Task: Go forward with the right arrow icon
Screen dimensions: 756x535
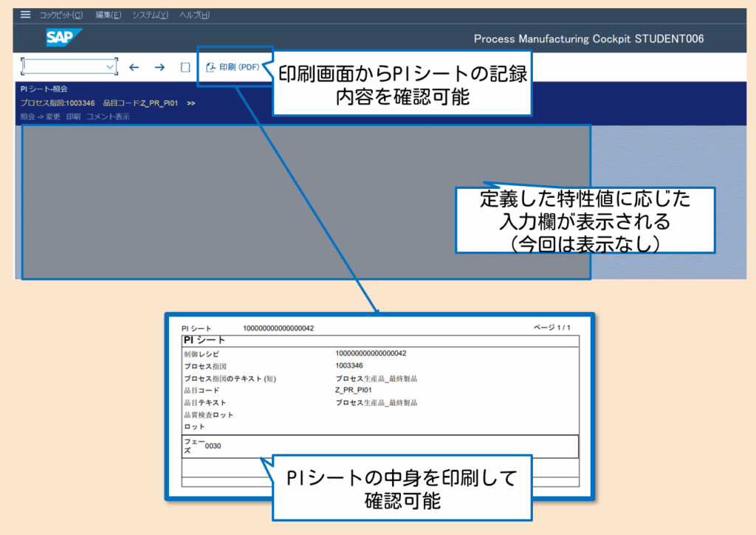Action: pyautogui.click(x=159, y=67)
